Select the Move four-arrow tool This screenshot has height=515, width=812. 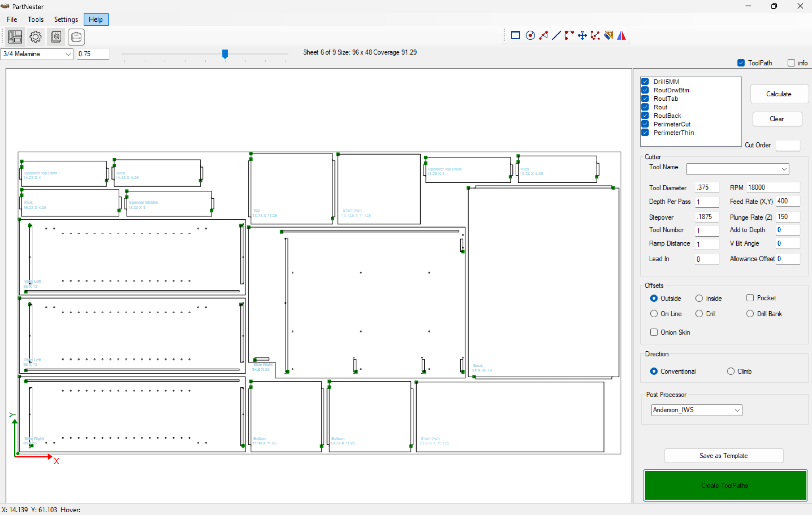click(x=582, y=36)
